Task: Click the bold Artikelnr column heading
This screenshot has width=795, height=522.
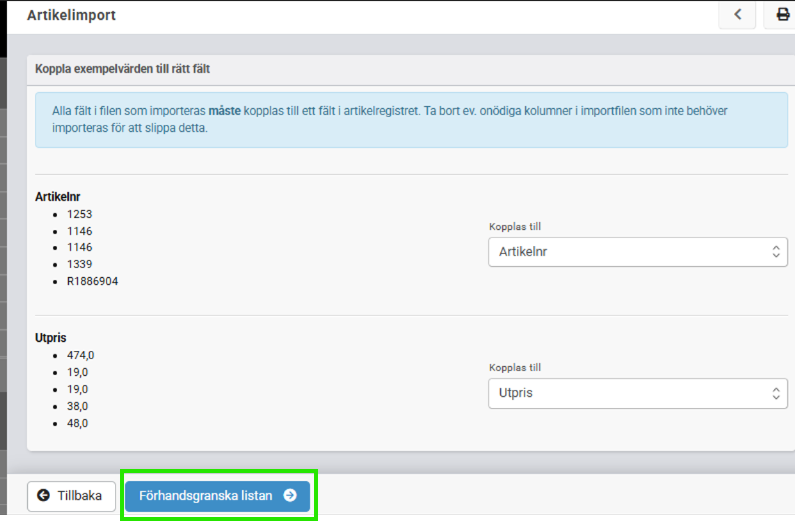Action: pos(57,196)
